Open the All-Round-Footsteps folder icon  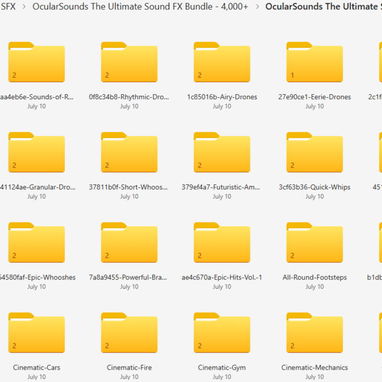point(314,243)
